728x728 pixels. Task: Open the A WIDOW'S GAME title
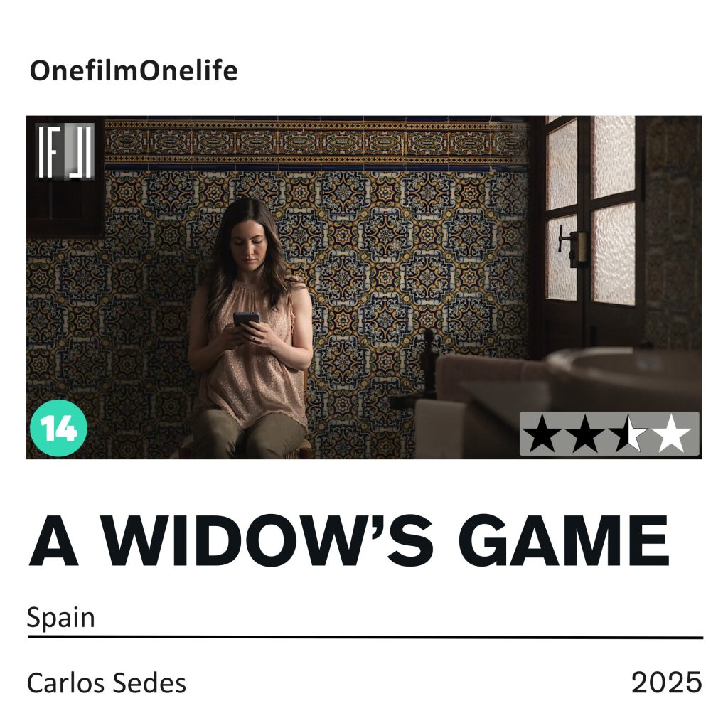[x=349, y=541]
